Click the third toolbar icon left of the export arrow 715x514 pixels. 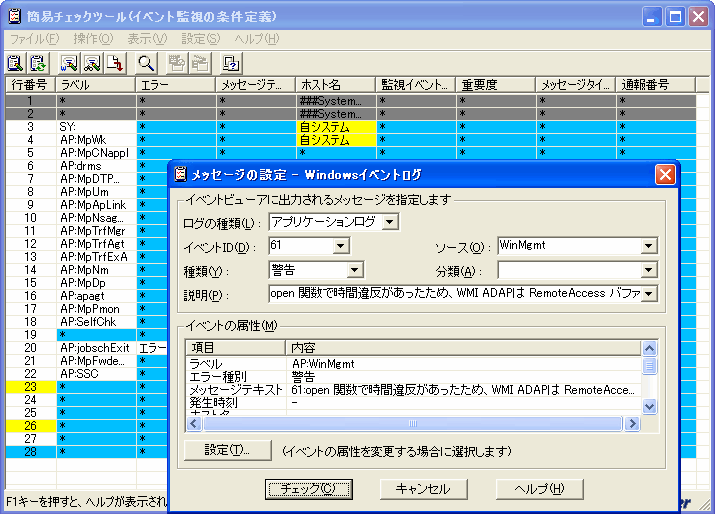pos(69,64)
